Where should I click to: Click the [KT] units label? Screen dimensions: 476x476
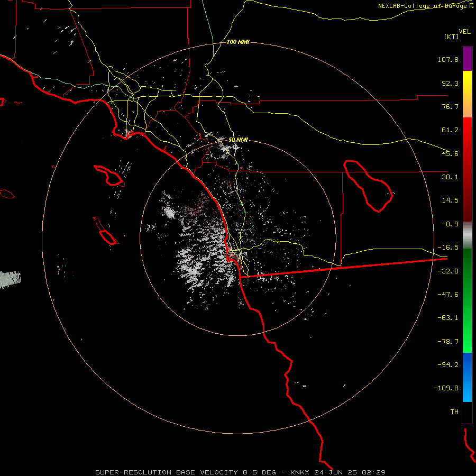451,36
